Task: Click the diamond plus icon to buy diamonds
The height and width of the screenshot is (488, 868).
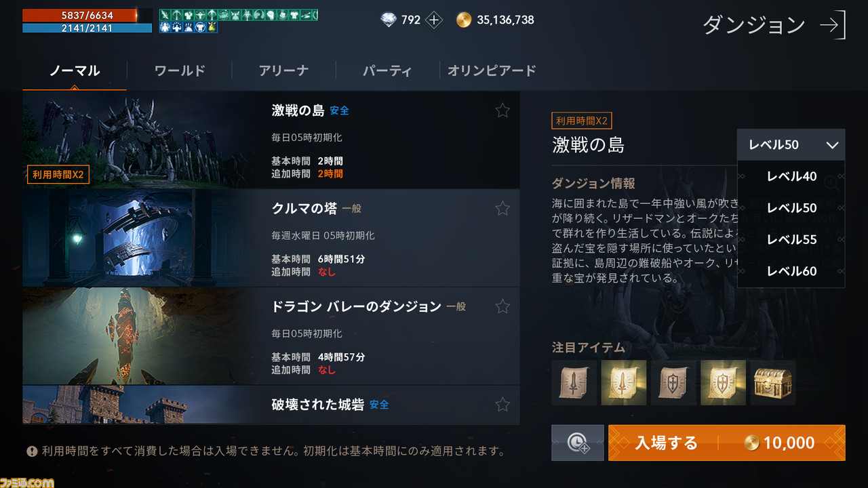Action: (434, 20)
